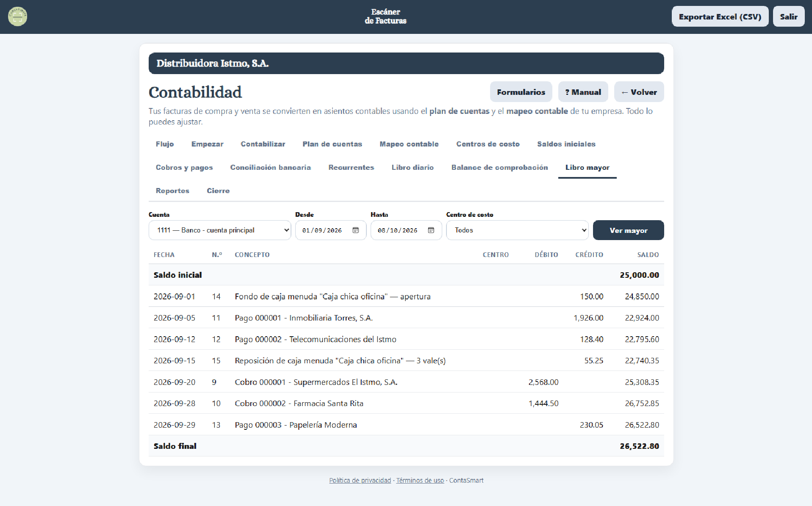Open the Libro diario tab
This screenshot has width=812, height=506.
pos(413,167)
